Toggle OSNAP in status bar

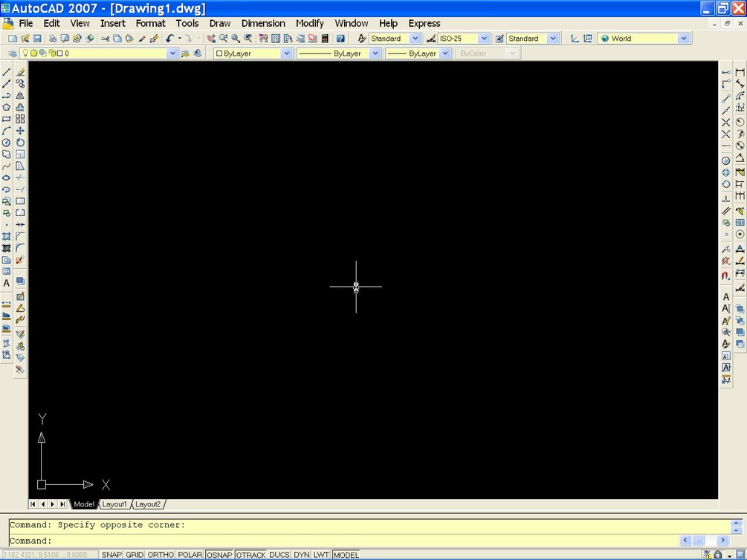coord(219,555)
